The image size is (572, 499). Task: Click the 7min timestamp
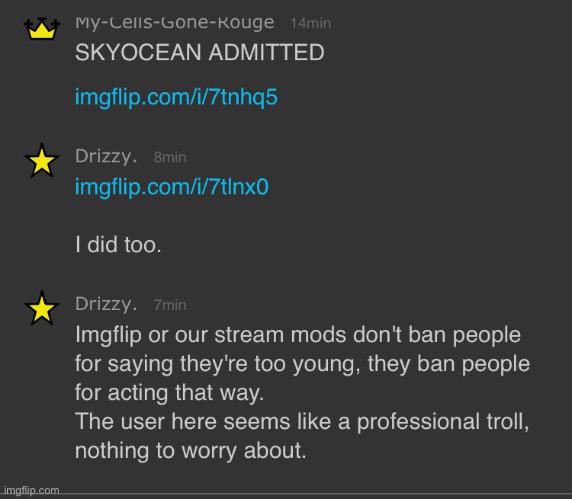pos(170,305)
